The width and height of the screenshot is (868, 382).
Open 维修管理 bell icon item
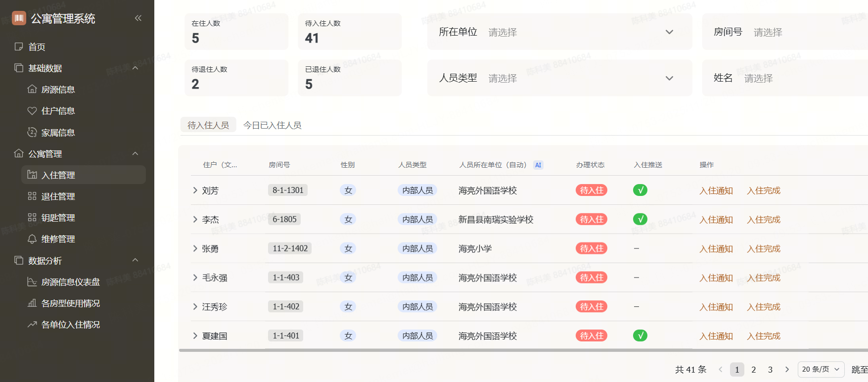(x=58, y=239)
